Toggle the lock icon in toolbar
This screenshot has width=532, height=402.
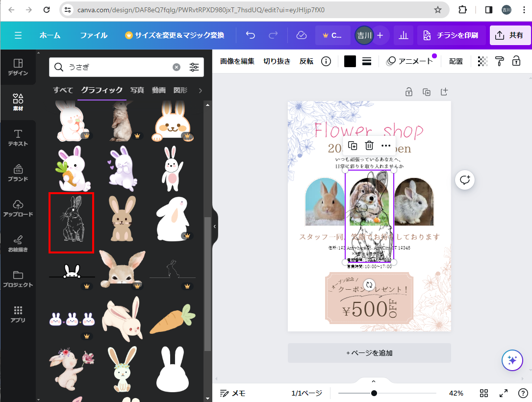coord(516,61)
